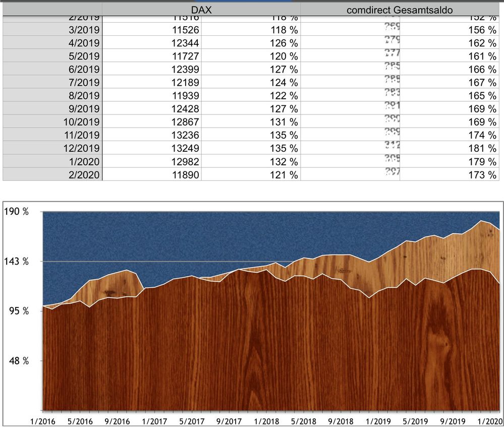This screenshot has height=434, width=504.
Task: Click the 2/2020 row header cell
Action: coord(52,174)
